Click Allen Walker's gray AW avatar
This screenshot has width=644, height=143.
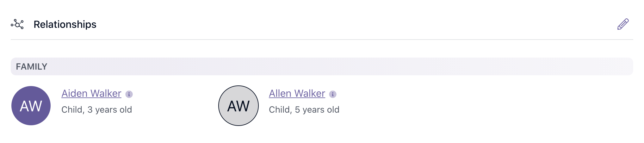pyautogui.click(x=238, y=106)
